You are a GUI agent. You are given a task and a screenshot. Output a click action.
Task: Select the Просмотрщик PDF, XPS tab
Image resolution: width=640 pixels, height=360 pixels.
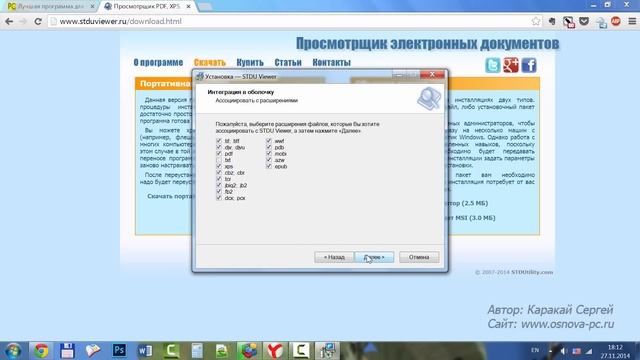[146, 7]
